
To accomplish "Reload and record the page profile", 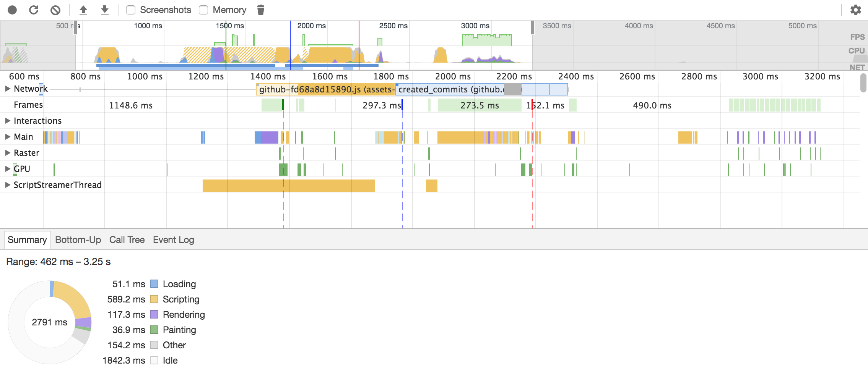I will pos(34,10).
